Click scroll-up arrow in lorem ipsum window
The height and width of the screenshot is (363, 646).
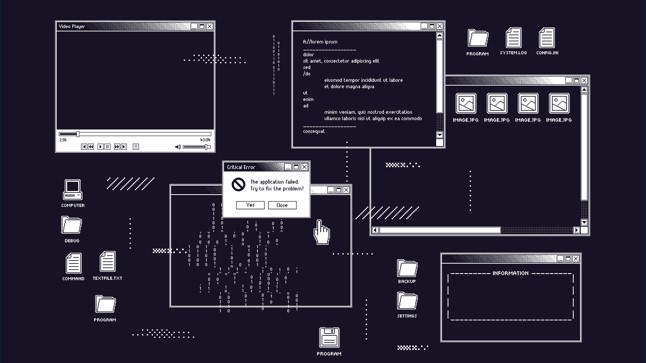pyautogui.click(x=440, y=36)
